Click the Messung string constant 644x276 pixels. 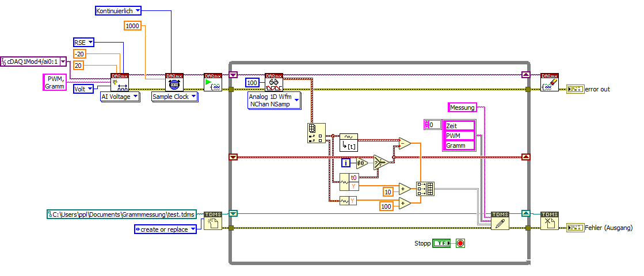462,108
